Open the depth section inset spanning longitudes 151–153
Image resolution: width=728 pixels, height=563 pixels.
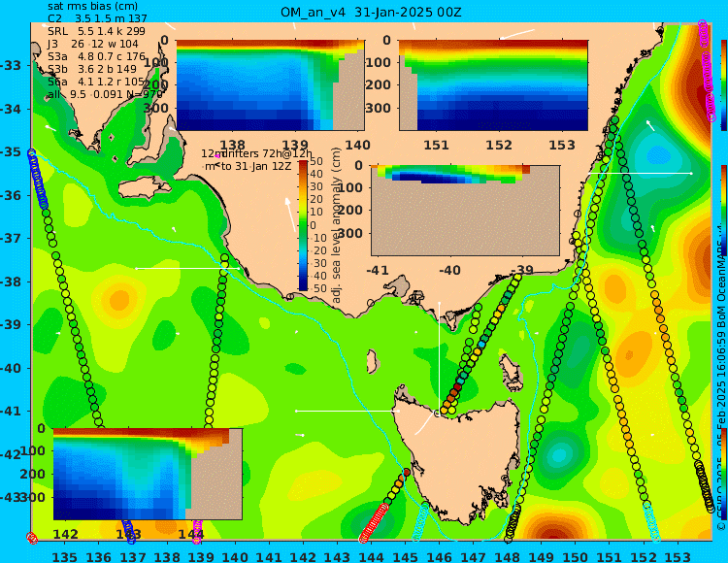point(493,85)
